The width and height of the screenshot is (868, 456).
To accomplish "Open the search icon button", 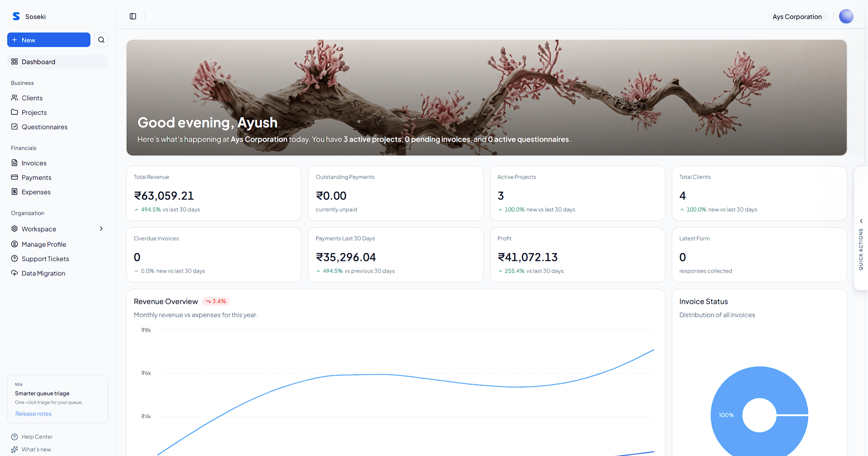I will pos(101,40).
